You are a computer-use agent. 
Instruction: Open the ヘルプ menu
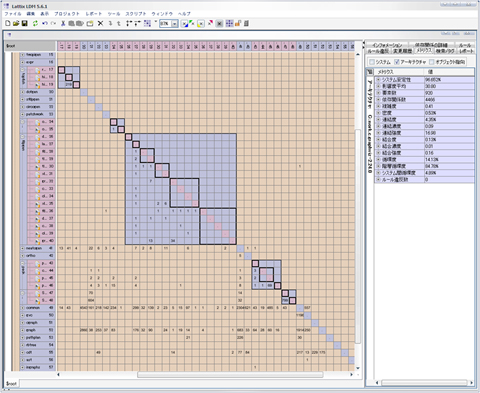click(184, 14)
